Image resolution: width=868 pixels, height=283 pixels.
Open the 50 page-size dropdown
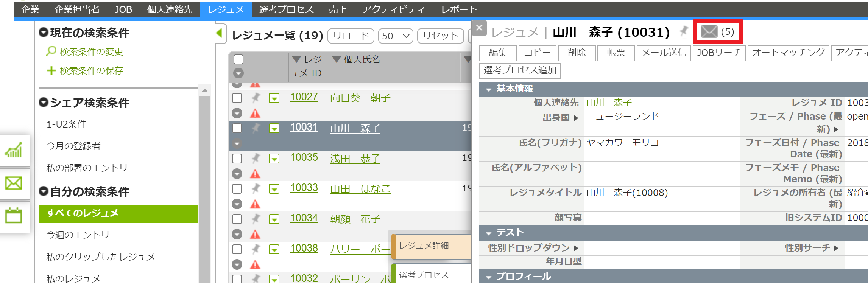tap(396, 36)
